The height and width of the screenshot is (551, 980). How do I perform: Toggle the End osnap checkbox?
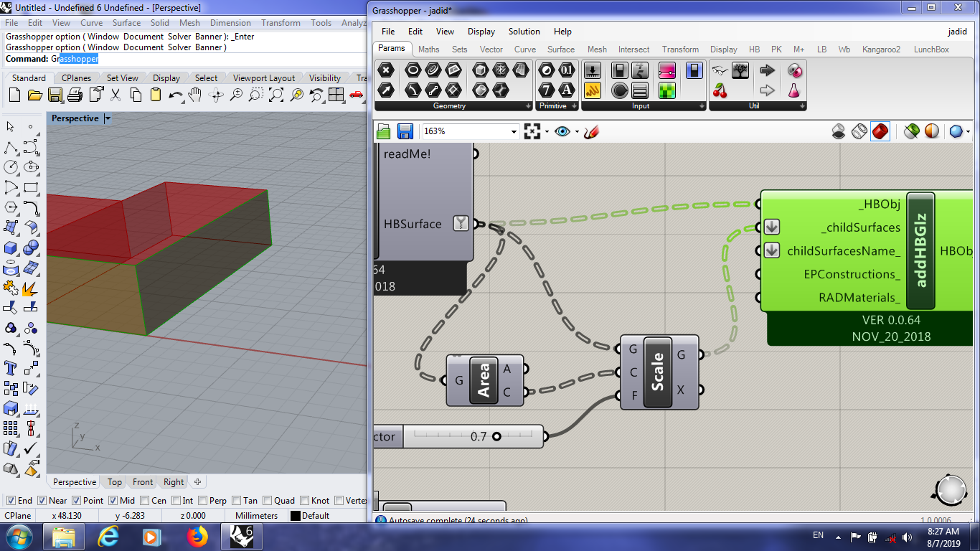[x=11, y=501]
